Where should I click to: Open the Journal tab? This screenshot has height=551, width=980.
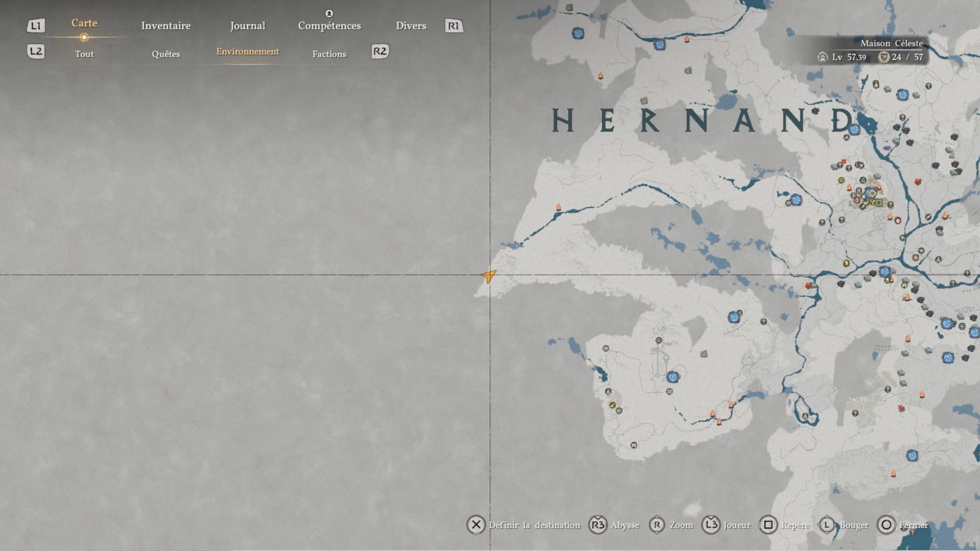click(x=247, y=26)
